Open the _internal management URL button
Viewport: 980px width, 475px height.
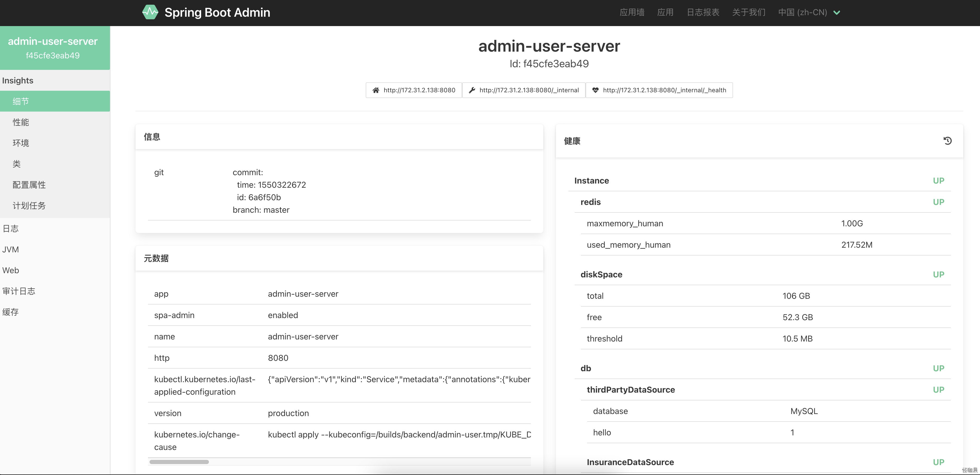click(x=524, y=90)
